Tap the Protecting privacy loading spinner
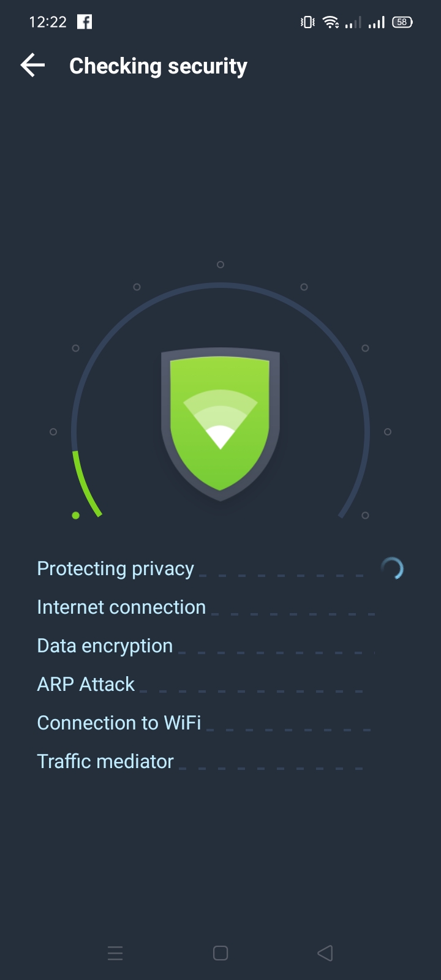The image size is (441, 980). (x=392, y=569)
